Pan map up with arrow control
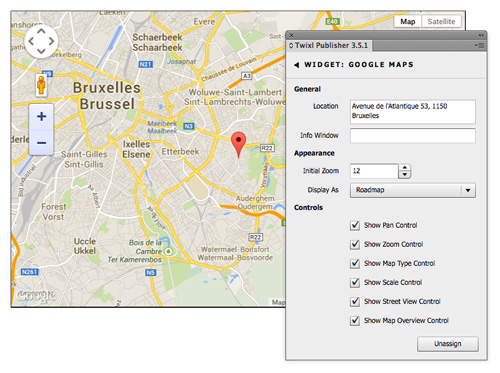 tap(41, 31)
